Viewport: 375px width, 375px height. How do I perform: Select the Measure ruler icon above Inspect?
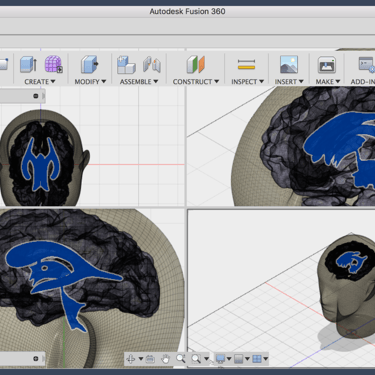click(247, 64)
